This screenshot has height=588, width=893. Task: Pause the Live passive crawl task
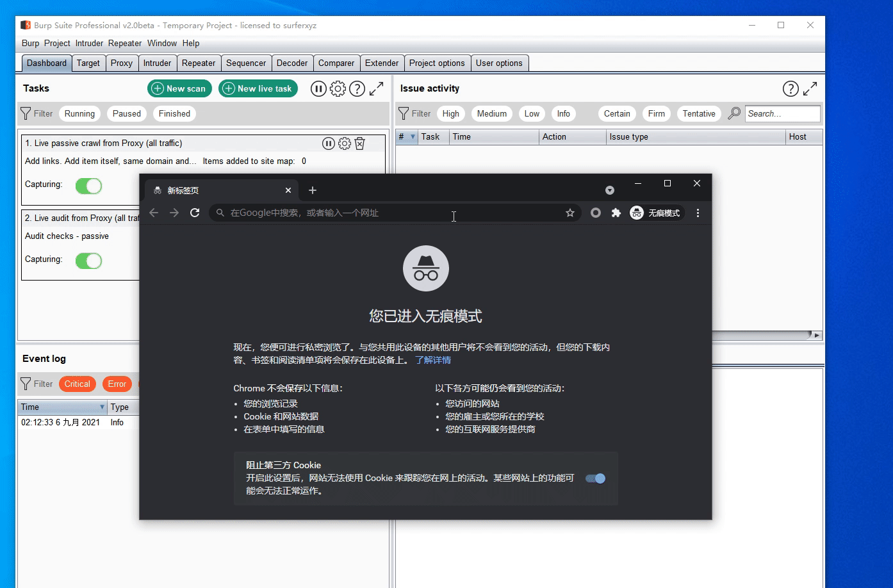coord(328,143)
